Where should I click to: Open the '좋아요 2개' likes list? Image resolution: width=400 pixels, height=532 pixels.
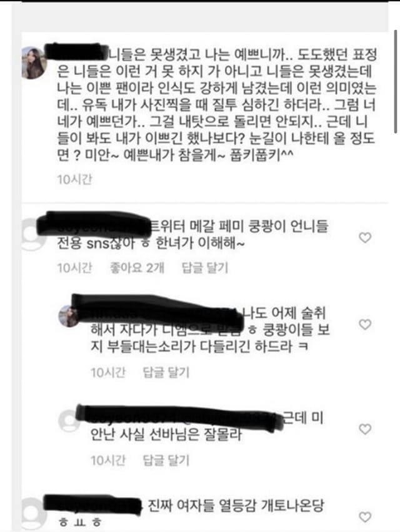click(x=137, y=268)
